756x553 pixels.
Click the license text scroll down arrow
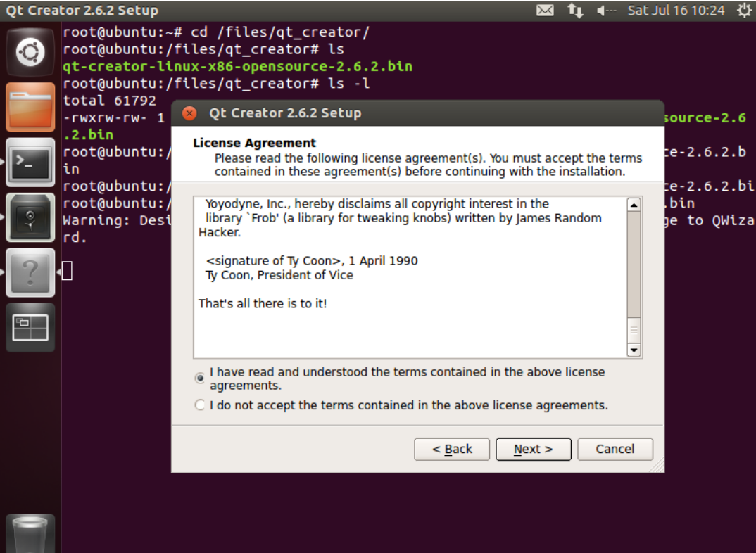[634, 350]
